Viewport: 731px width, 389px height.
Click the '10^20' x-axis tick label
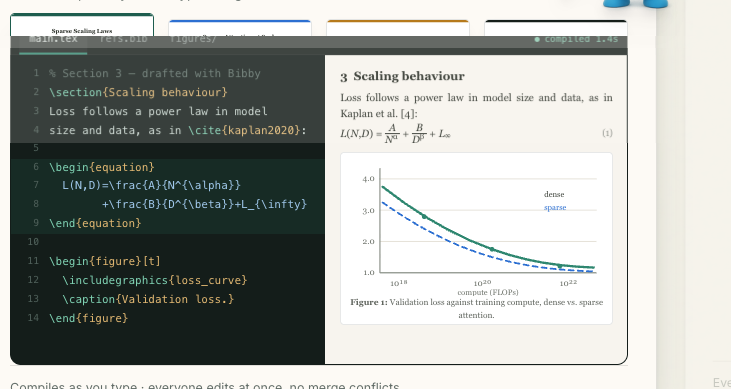482,283
